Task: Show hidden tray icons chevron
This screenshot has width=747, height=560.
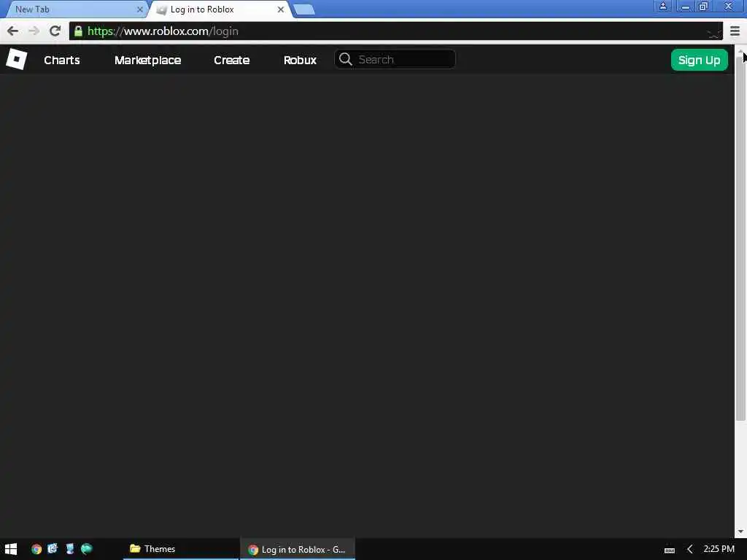Action: click(x=689, y=550)
